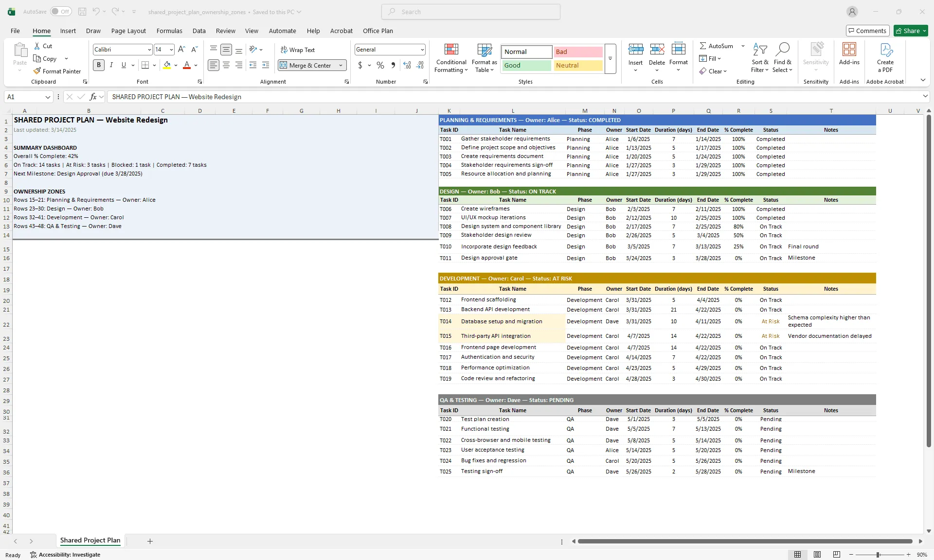Click the Create a PDF icon
Viewport: 934px width, 560px height.
pyautogui.click(x=885, y=57)
